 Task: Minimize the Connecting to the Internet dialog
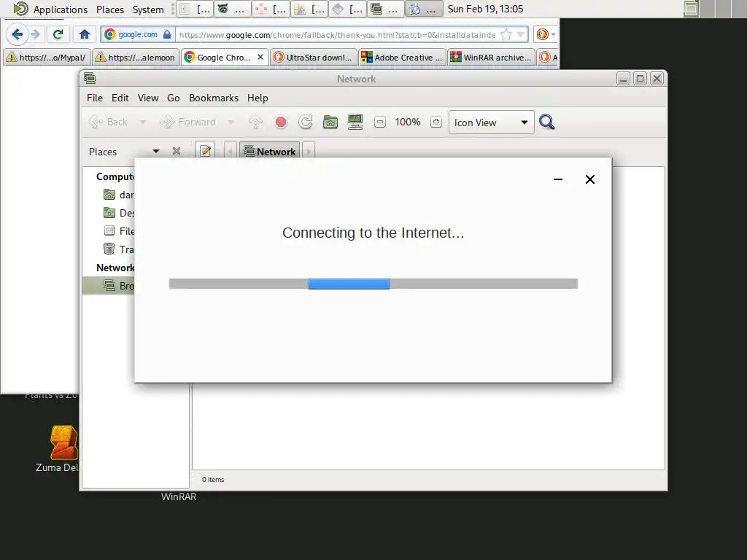558,179
